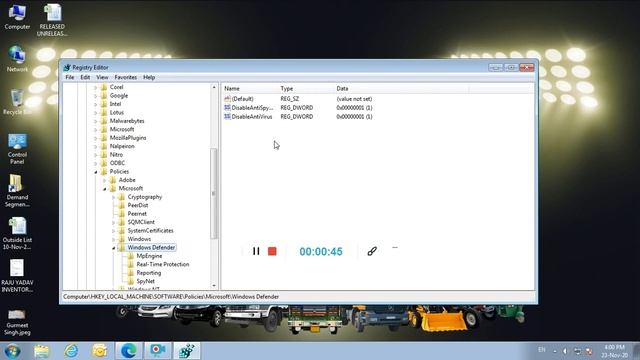
Task: Click the recorder link icon
Action: (x=372, y=251)
